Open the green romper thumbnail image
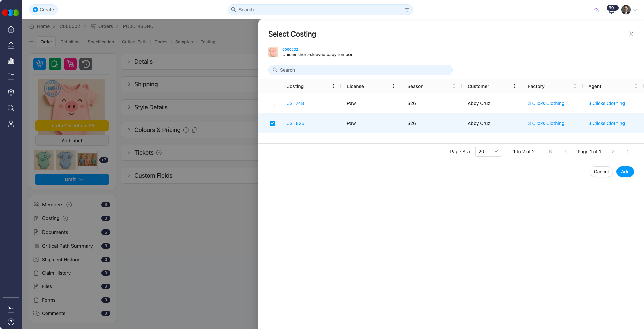644x329 pixels. point(44,160)
